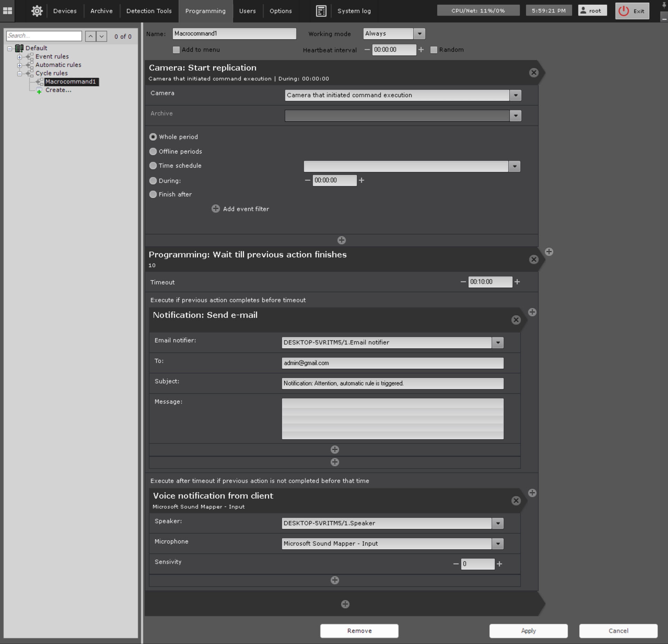Switch to the Detection Tools tab

[x=149, y=11]
